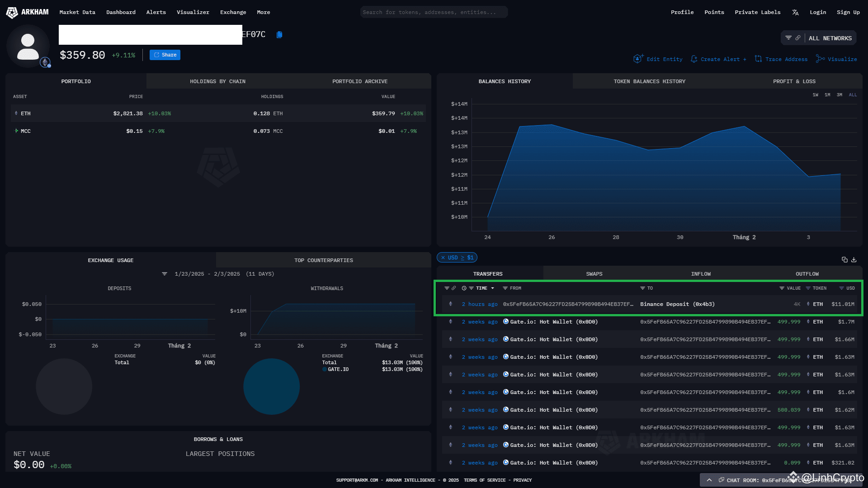Select the 1W balances history range
868x488 pixels.
(x=815, y=95)
